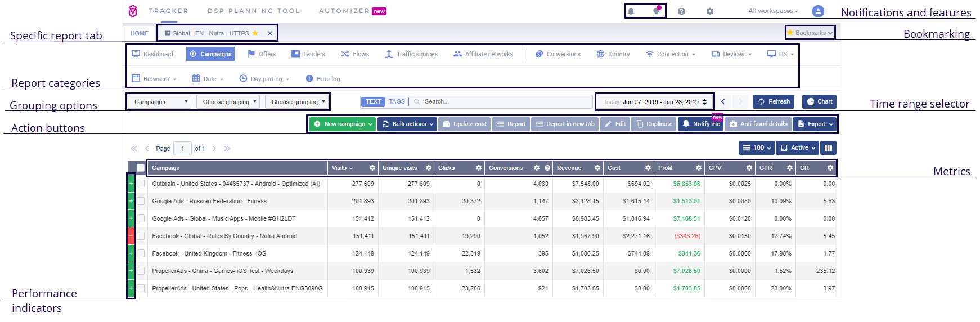Click the help question mark icon
This screenshot has height=322, width=980.
[x=681, y=11]
